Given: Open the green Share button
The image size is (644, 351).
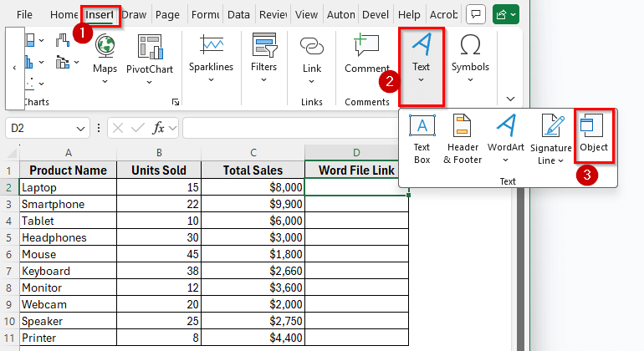Looking at the screenshot, I should pyautogui.click(x=506, y=15).
